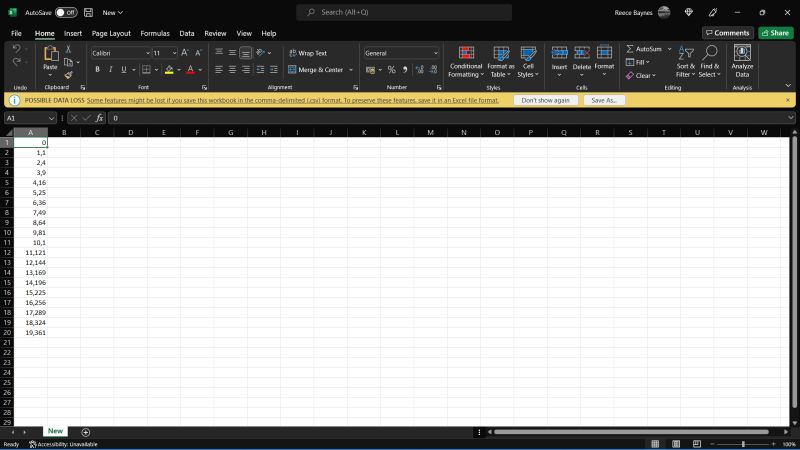The image size is (800, 450).
Task: Toggle Italic formatting
Action: point(110,70)
